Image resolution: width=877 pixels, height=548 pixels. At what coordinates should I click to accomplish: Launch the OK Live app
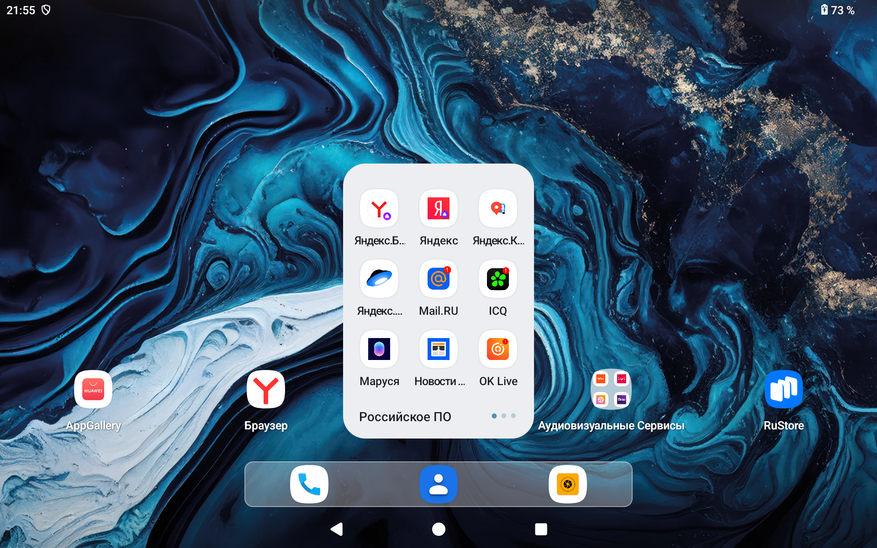pyautogui.click(x=498, y=349)
